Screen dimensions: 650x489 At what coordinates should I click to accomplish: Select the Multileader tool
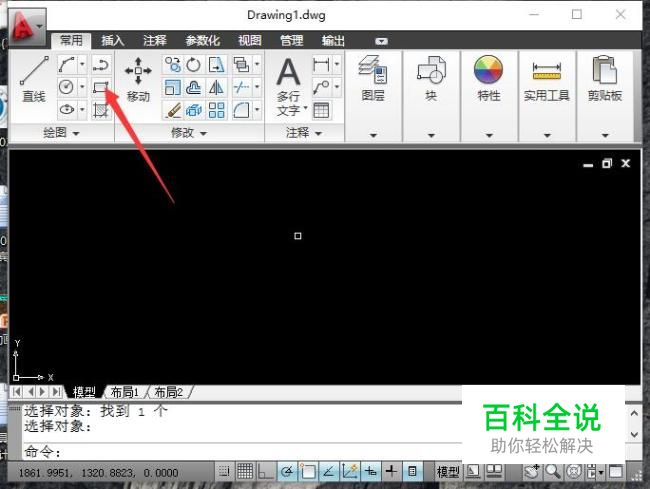pos(321,87)
